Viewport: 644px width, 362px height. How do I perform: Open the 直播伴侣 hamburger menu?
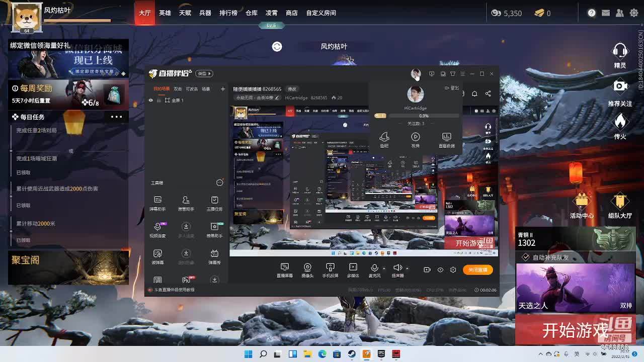click(x=462, y=74)
